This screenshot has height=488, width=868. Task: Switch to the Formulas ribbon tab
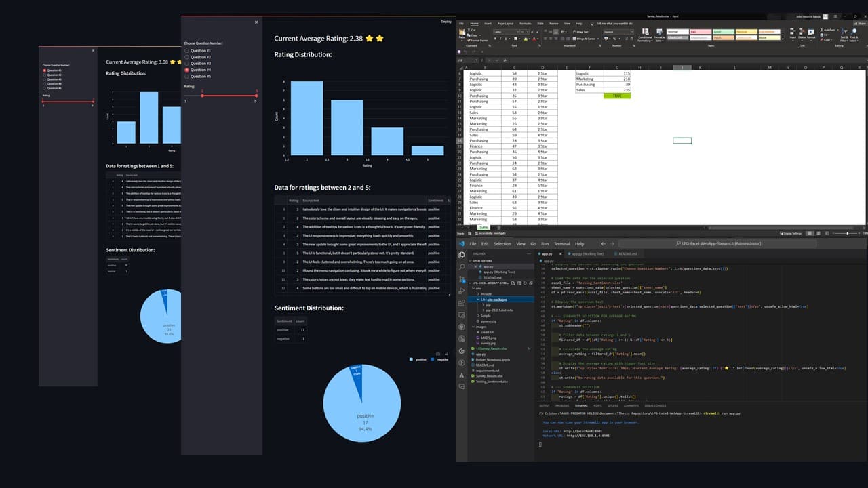(x=526, y=24)
